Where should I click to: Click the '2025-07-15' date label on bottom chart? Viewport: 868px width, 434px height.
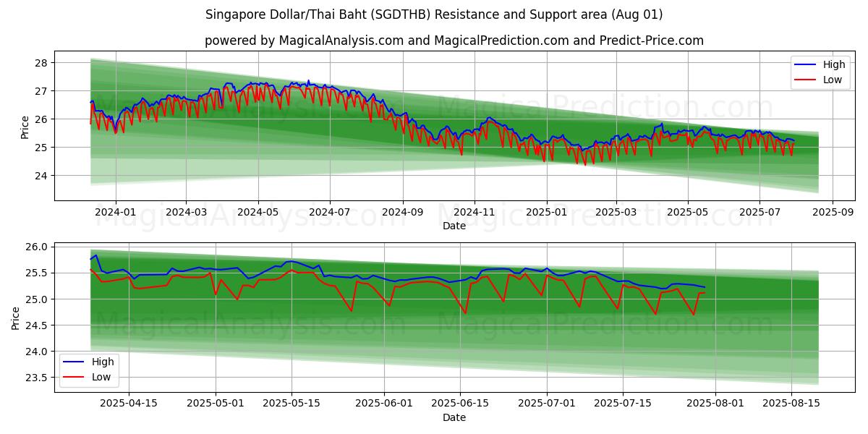pos(624,404)
